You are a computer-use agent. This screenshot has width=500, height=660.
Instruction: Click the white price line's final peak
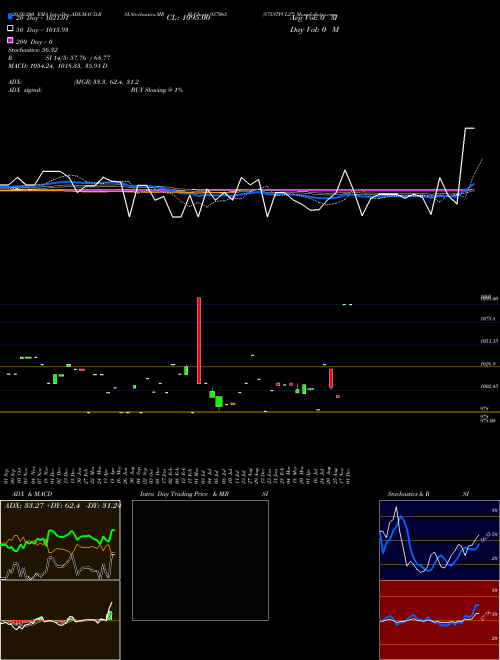click(469, 128)
